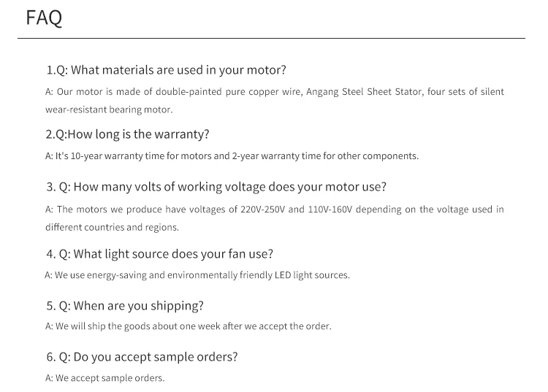Open the "How long is the warranty?" question

point(127,134)
